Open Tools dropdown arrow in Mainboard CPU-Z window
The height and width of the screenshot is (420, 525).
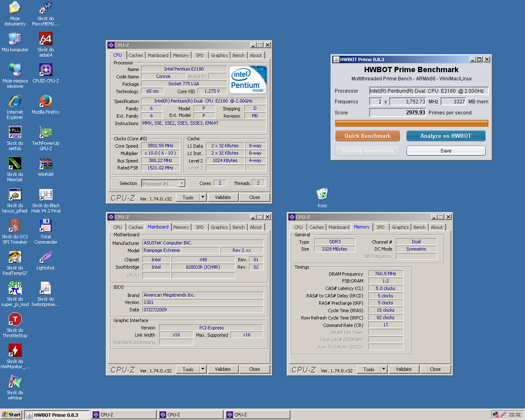point(203,369)
